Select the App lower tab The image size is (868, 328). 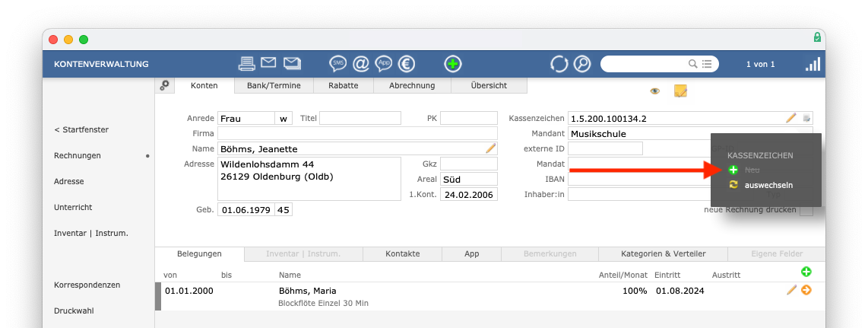[x=472, y=253]
